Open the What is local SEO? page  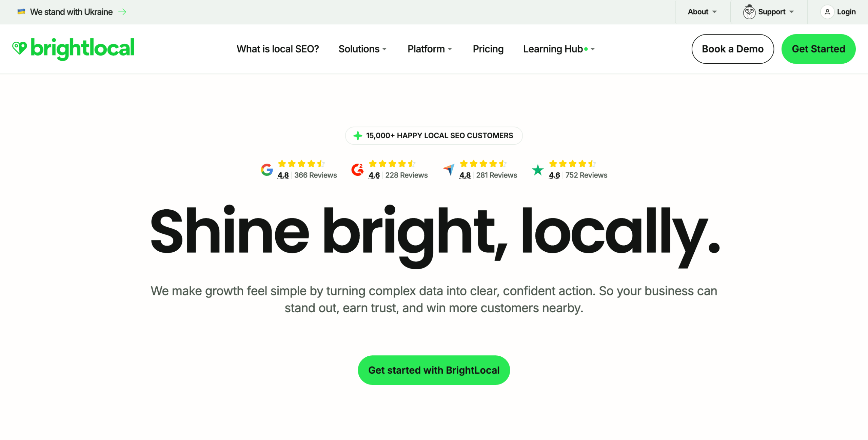(x=278, y=49)
